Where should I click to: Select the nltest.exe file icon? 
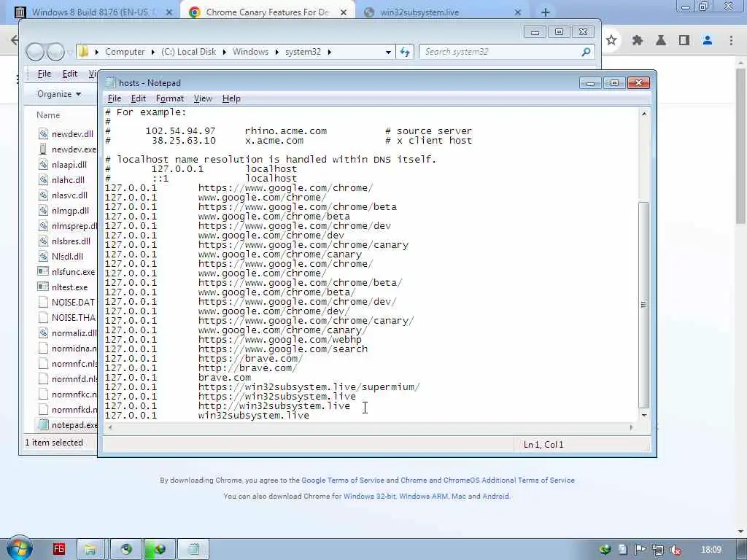pyautogui.click(x=43, y=287)
